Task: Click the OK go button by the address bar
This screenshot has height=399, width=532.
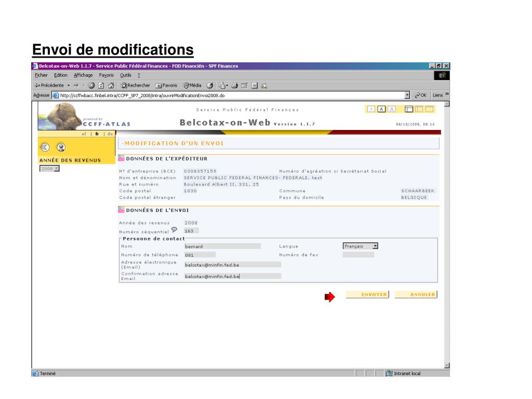Action: click(x=421, y=96)
